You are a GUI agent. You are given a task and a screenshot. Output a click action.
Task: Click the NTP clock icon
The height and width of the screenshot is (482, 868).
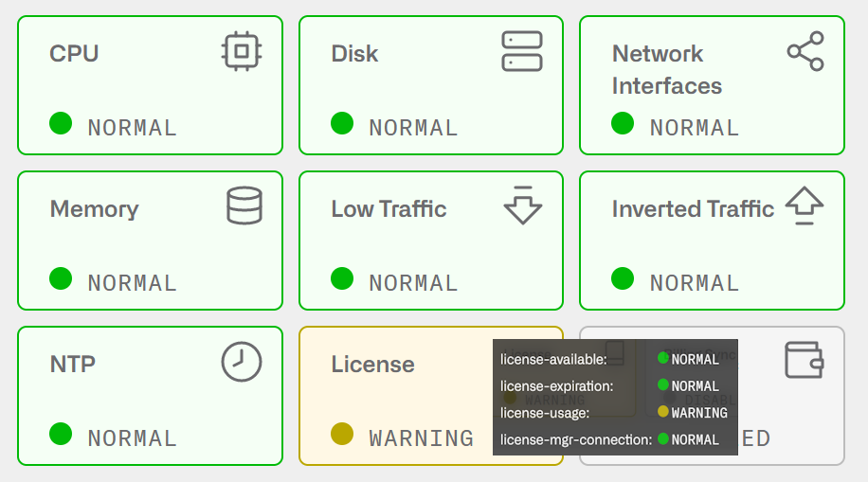point(242,362)
